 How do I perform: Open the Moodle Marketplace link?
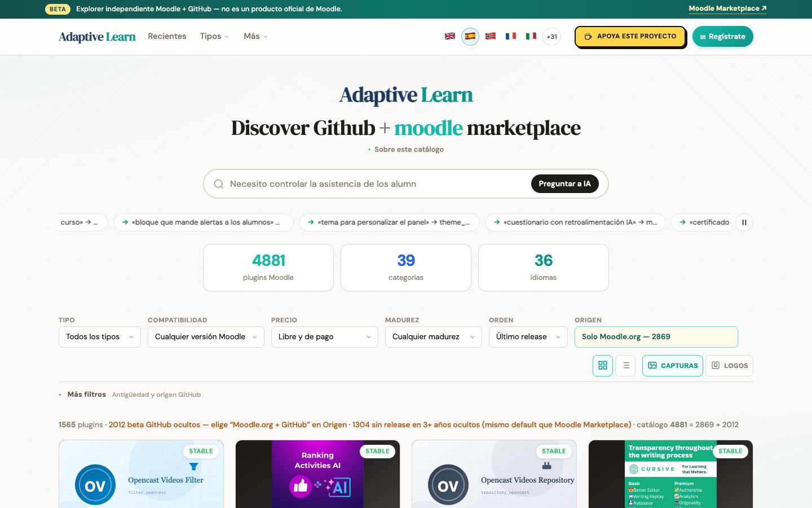[727, 8]
